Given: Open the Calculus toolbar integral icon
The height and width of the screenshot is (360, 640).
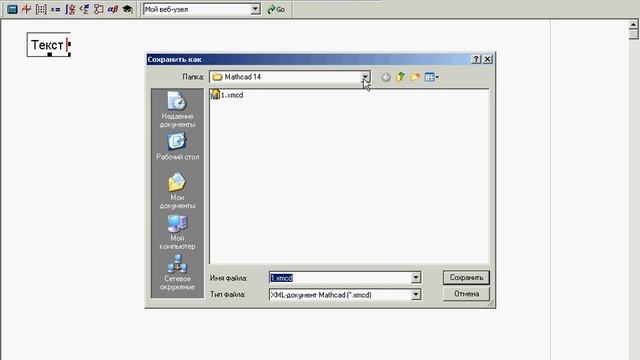Looking at the screenshot, I should tap(70, 9).
